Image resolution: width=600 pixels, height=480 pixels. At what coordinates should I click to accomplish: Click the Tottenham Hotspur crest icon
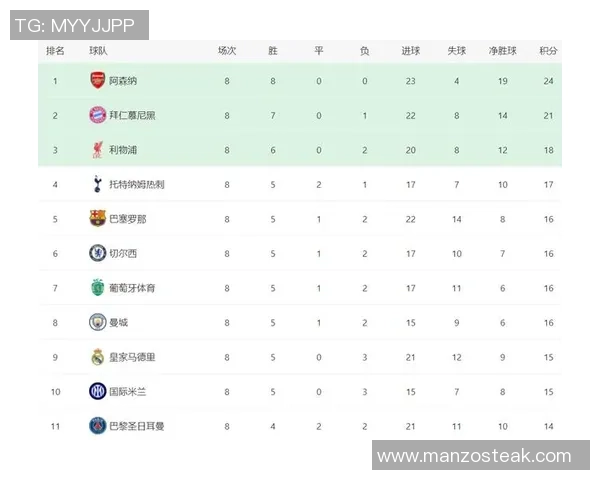97,184
